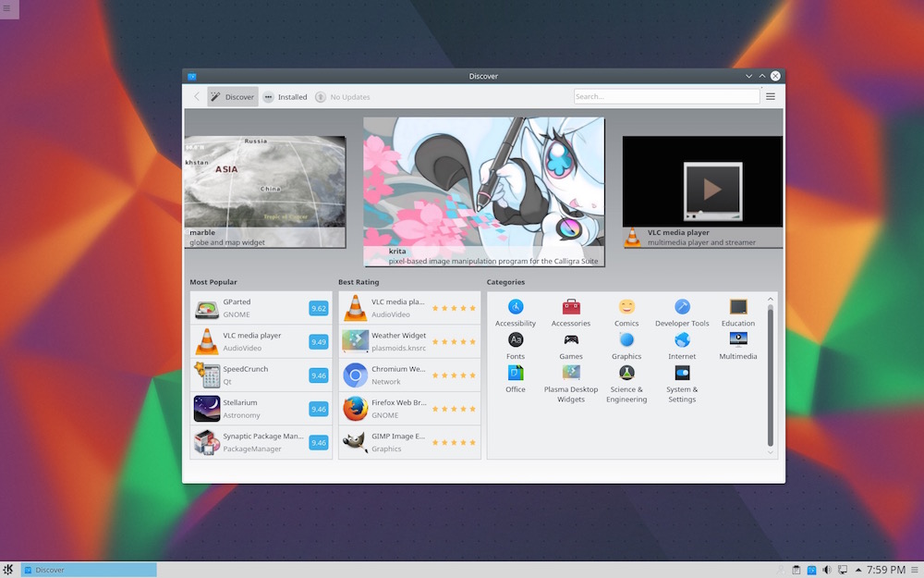Viewport: 924px width, 578px height.
Task: Click the Firefox Web Browser icon
Action: pyautogui.click(x=356, y=409)
